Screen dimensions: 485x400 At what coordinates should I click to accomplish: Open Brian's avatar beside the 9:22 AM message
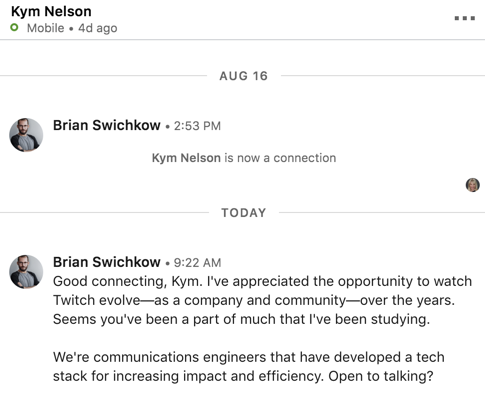pos(26,272)
